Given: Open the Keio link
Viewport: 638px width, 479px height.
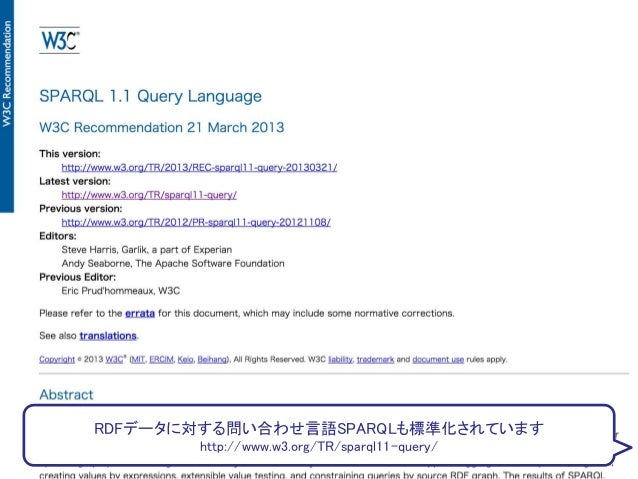Looking at the screenshot, I should 186,359.
